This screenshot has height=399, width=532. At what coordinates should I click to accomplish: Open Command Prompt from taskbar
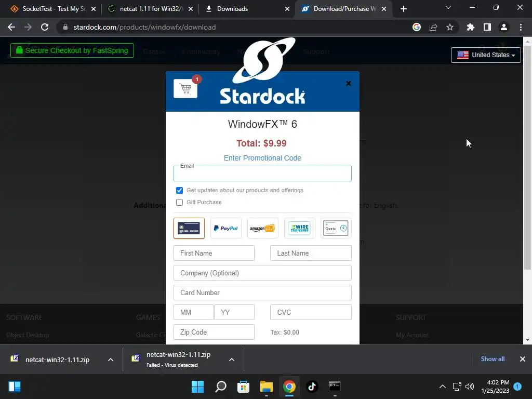[x=335, y=387]
